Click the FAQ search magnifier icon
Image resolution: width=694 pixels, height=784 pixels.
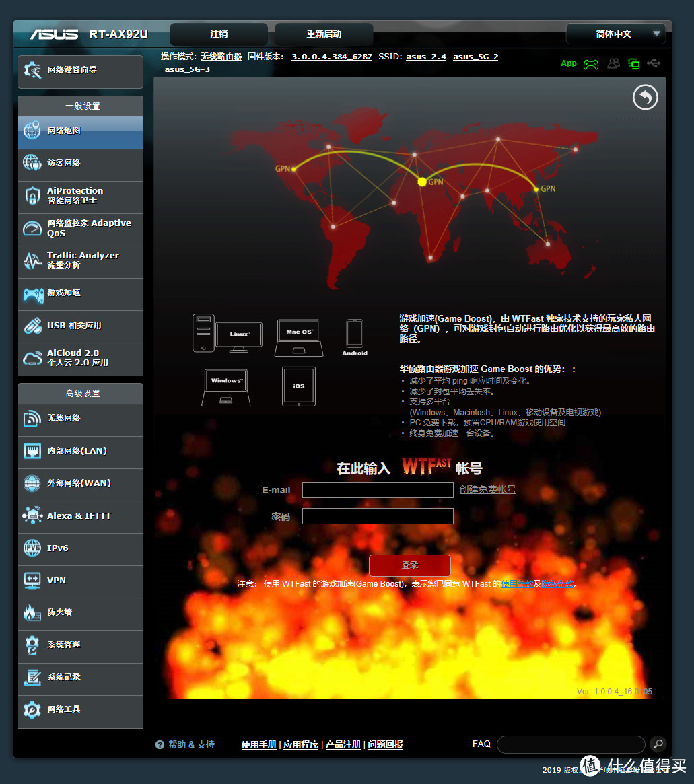click(x=658, y=744)
